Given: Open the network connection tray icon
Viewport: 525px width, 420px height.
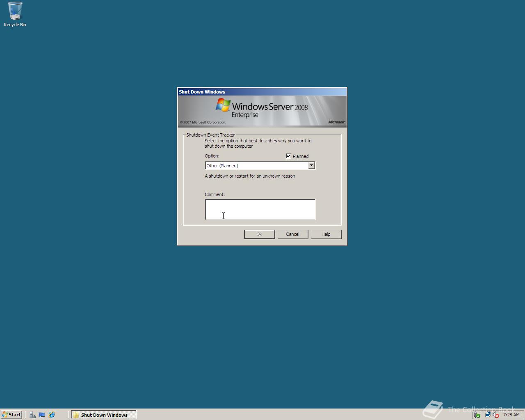Looking at the screenshot, I should pos(488,415).
